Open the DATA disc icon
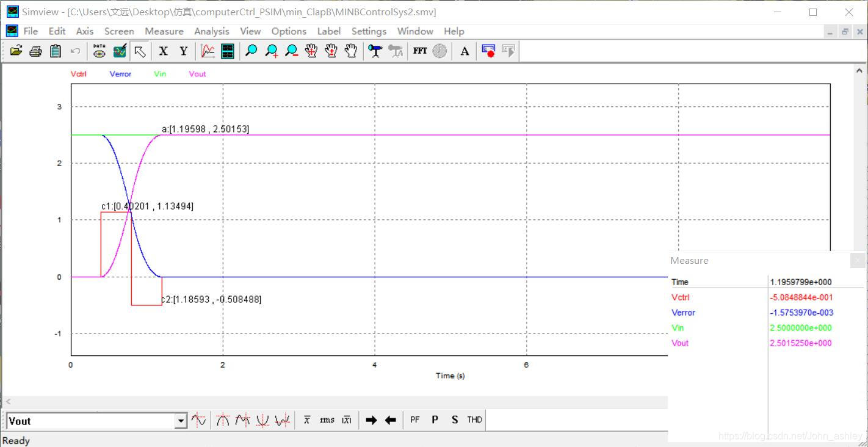This screenshot has height=447, width=868. 99,51
